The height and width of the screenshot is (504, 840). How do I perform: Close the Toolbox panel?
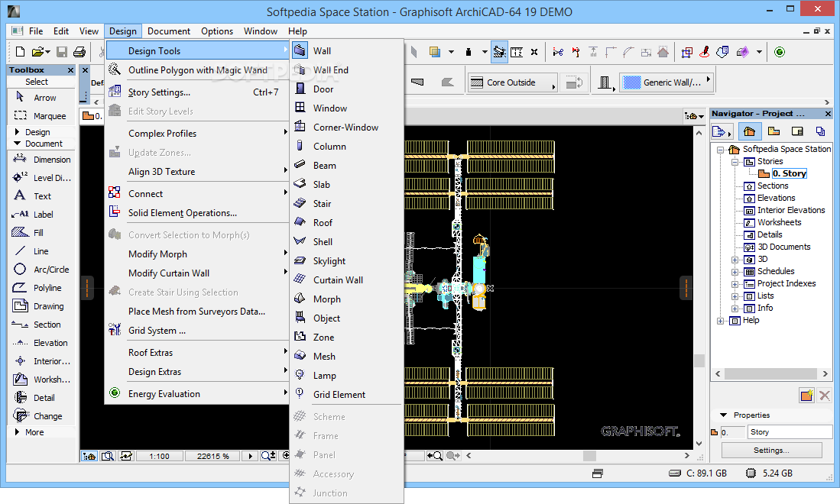coord(70,70)
